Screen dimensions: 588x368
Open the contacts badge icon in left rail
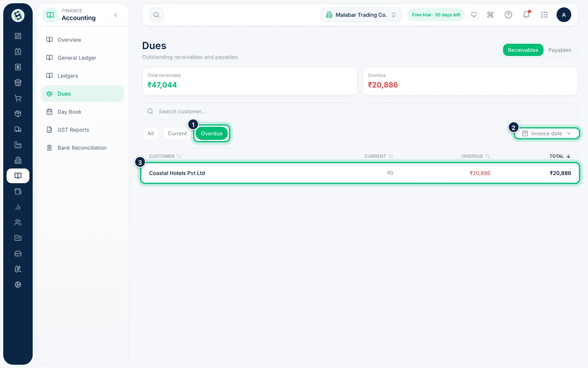(x=18, y=52)
